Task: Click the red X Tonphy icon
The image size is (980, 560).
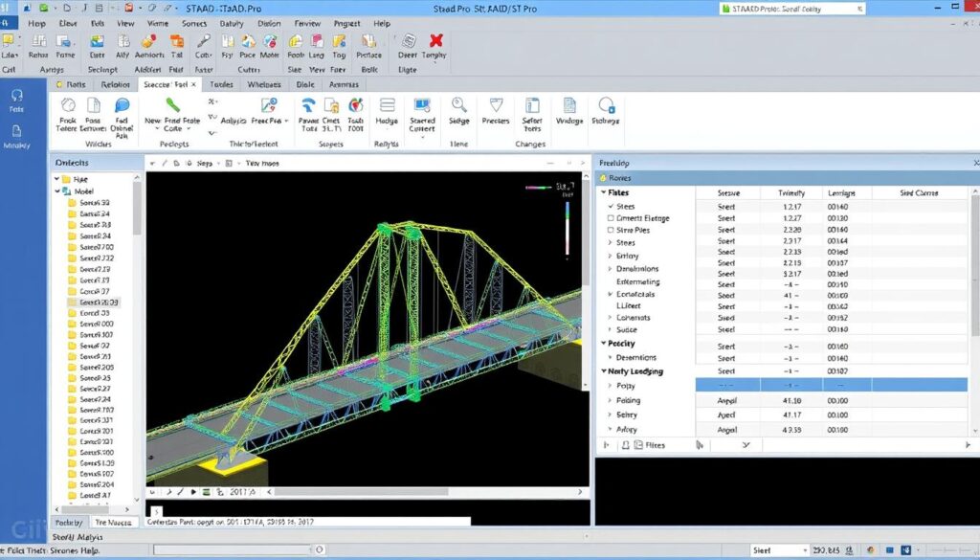Action: tap(435, 41)
